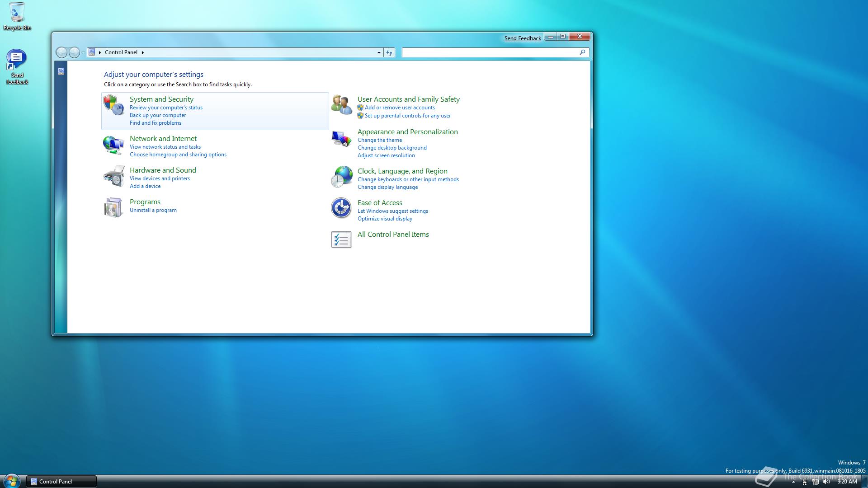The image size is (868, 488).
Task: Open Choose homegroup and sharing options
Action: tap(178, 155)
